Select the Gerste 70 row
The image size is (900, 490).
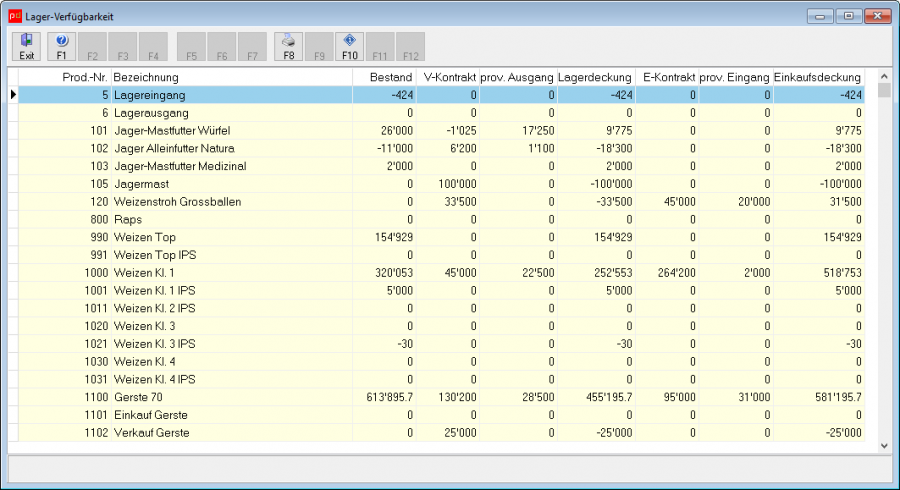441,397
